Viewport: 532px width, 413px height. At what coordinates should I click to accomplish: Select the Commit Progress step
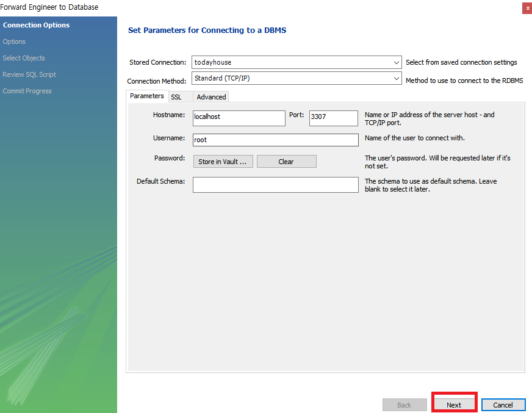click(27, 91)
